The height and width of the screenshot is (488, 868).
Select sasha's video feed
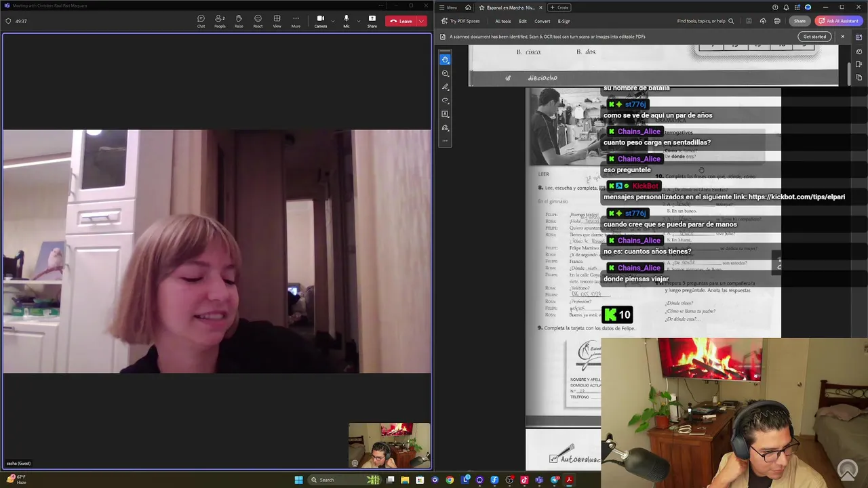(216, 251)
